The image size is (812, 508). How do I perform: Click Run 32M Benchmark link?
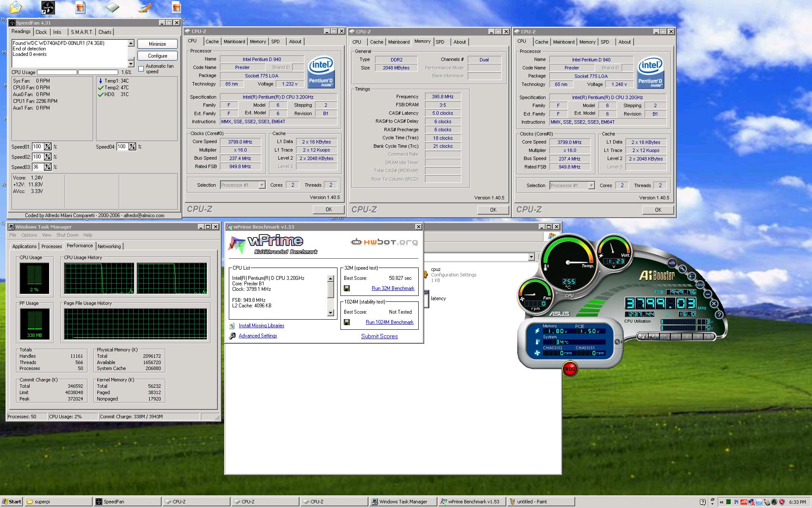393,288
